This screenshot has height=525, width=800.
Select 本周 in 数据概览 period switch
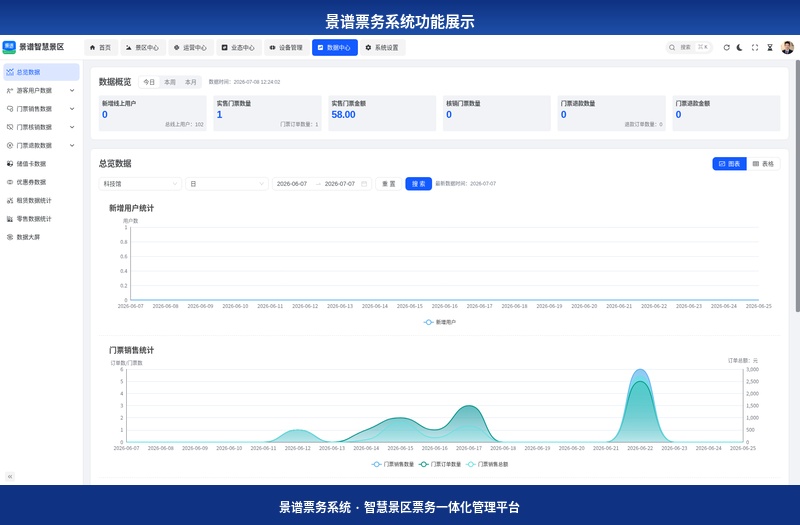pyautogui.click(x=170, y=82)
